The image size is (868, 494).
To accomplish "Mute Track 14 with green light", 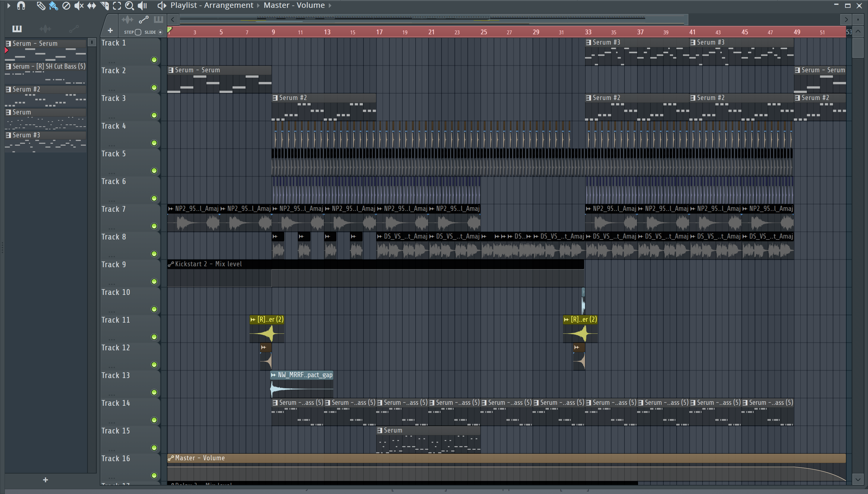I will tap(154, 420).
